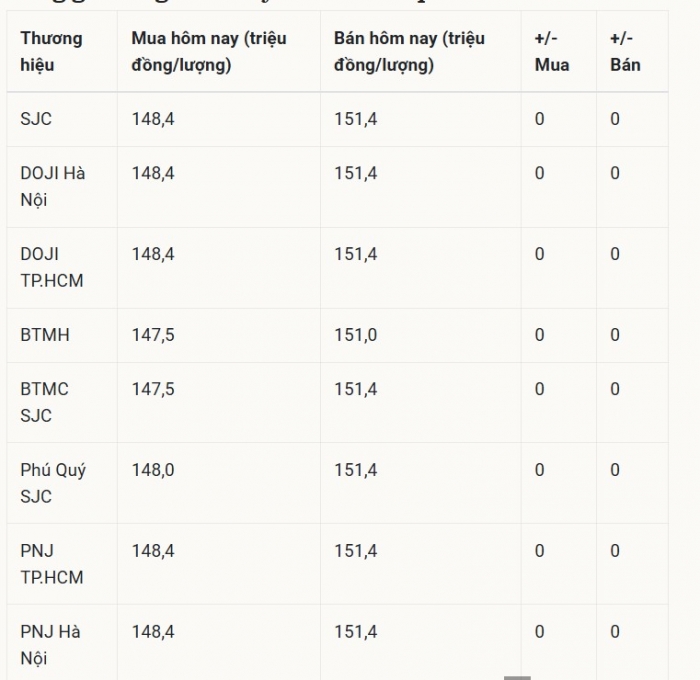700x680 pixels.
Task: Select the PNJ Hà Nội brand cell
Action: 62,643
